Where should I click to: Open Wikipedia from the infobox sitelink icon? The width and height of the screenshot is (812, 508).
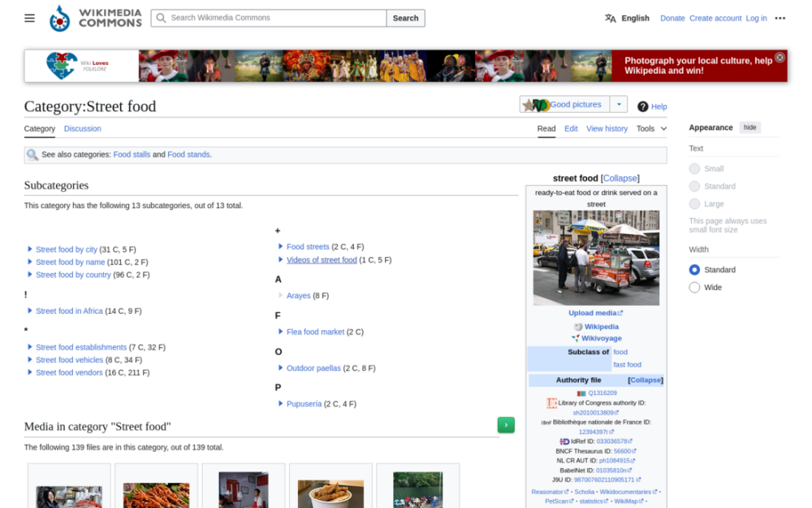coord(577,327)
